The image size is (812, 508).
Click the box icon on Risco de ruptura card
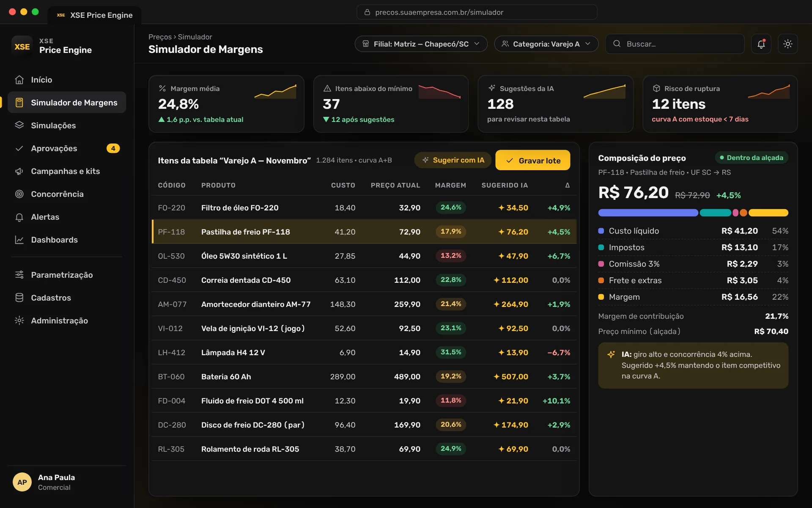656,88
